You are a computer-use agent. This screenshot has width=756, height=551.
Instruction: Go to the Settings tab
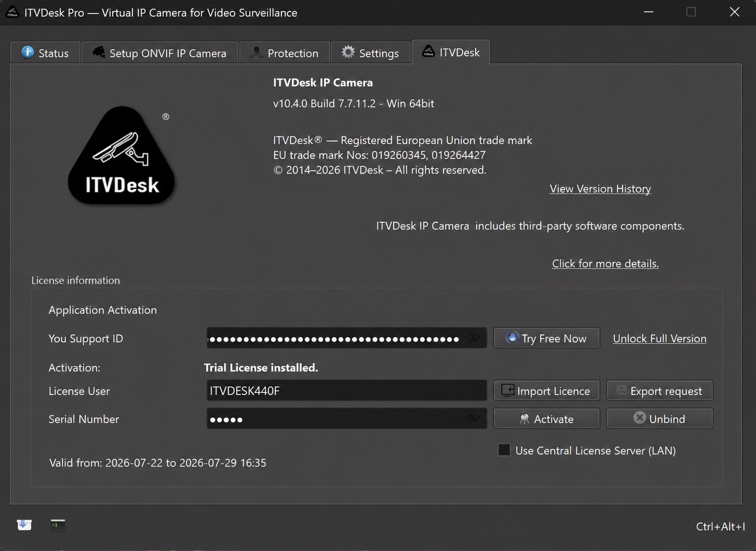point(371,52)
